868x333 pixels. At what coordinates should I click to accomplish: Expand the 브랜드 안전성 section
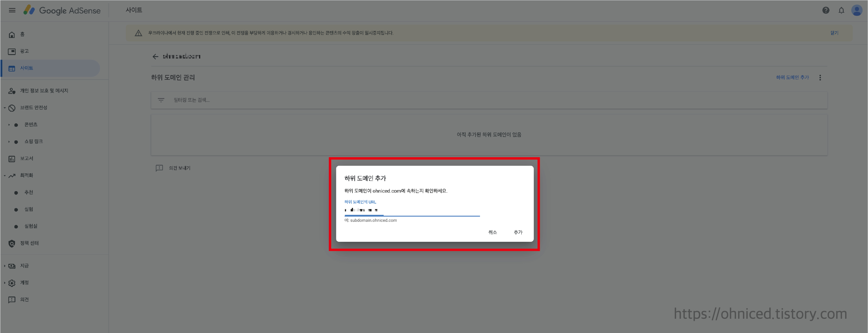point(5,108)
